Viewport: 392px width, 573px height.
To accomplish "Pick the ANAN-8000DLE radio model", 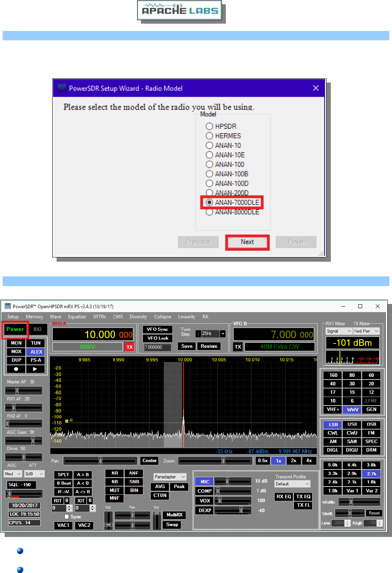I will coord(232,212).
